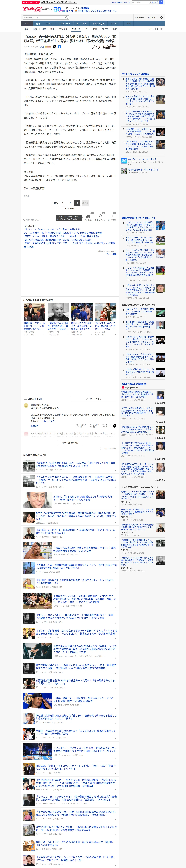Open the Yahoo!ショッピング promo badge

click(31, 2)
